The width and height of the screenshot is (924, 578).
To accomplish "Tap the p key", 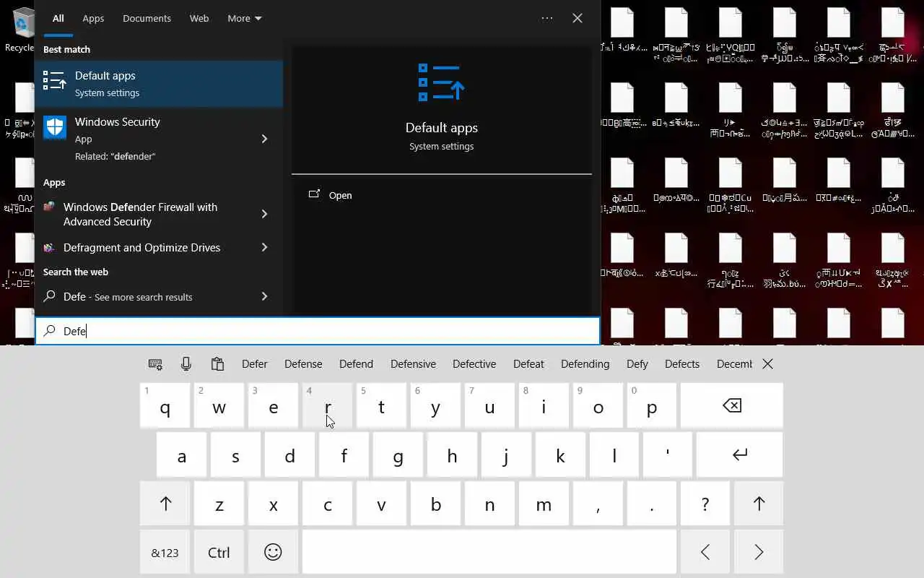I will click(652, 405).
